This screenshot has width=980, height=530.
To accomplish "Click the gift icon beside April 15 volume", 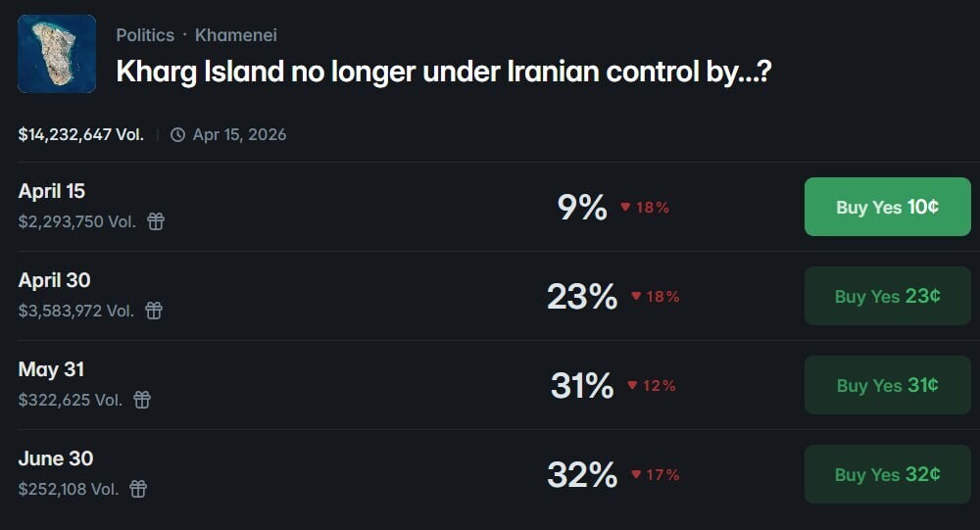I will point(156,221).
